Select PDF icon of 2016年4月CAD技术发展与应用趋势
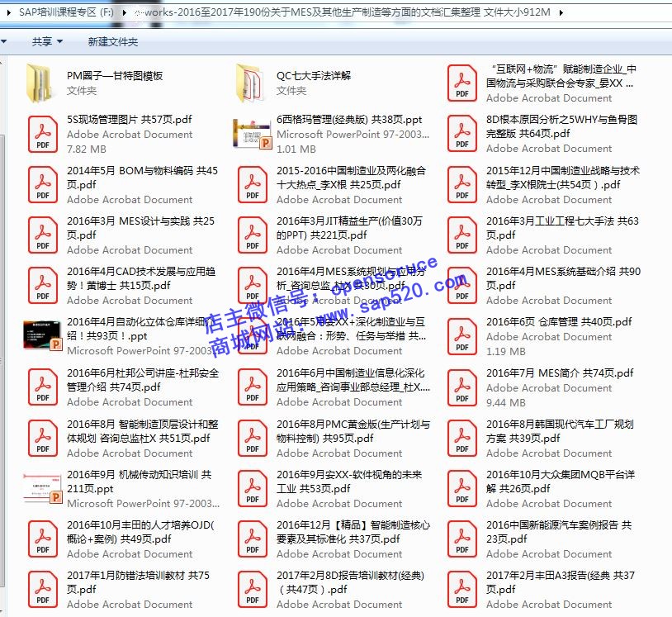672x617 pixels. click(x=42, y=286)
